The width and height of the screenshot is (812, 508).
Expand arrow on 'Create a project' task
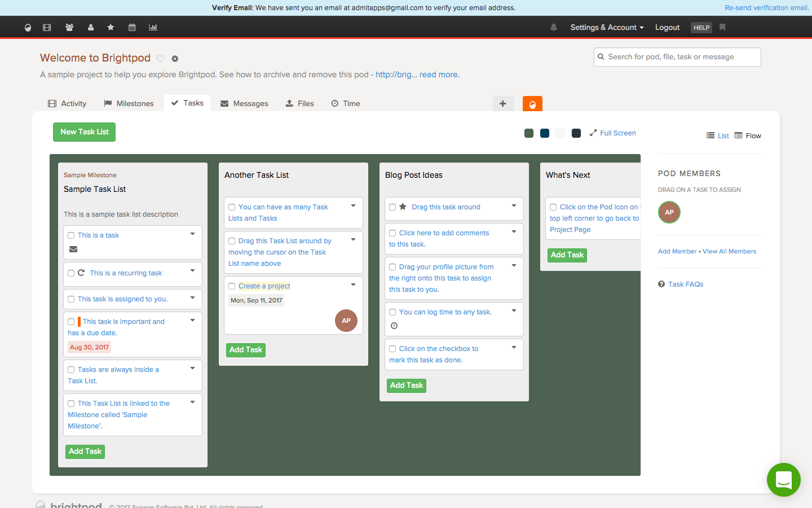353,284
